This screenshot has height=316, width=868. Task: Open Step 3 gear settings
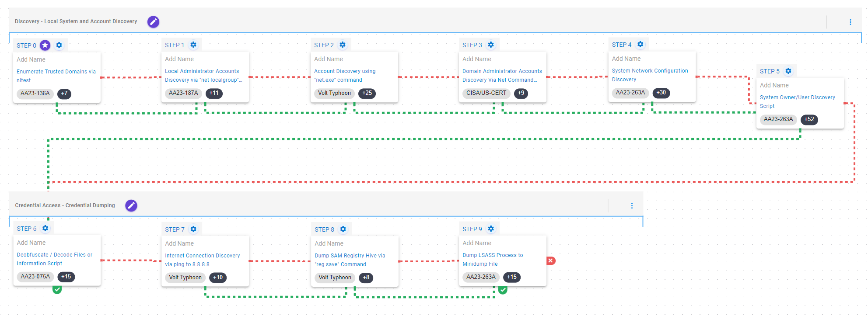coord(491,45)
